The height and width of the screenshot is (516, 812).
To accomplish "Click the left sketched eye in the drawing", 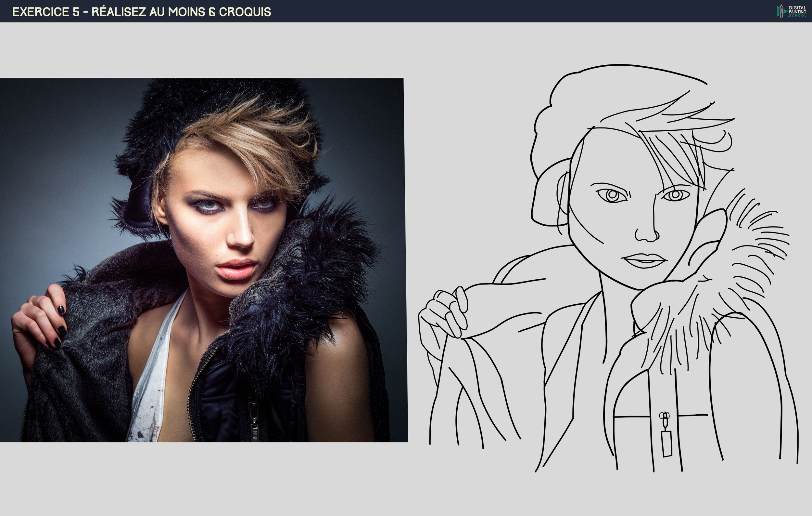I will (612, 195).
